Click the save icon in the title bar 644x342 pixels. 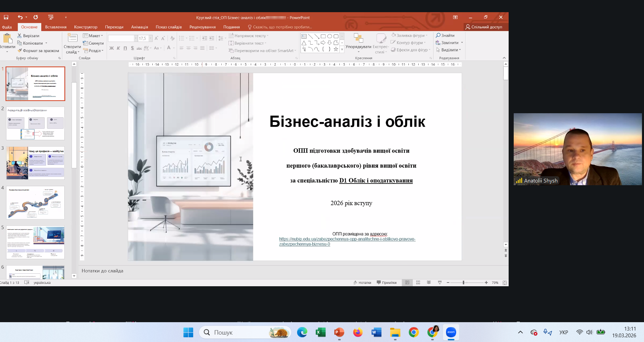pyautogui.click(x=6, y=17)
